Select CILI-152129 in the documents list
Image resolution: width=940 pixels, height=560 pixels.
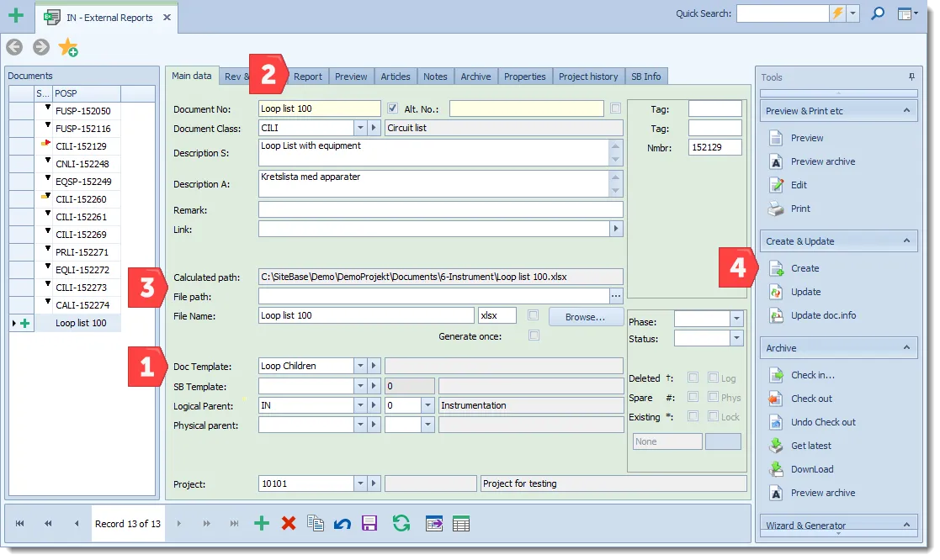pyautogui.click(x=81, y=146)
